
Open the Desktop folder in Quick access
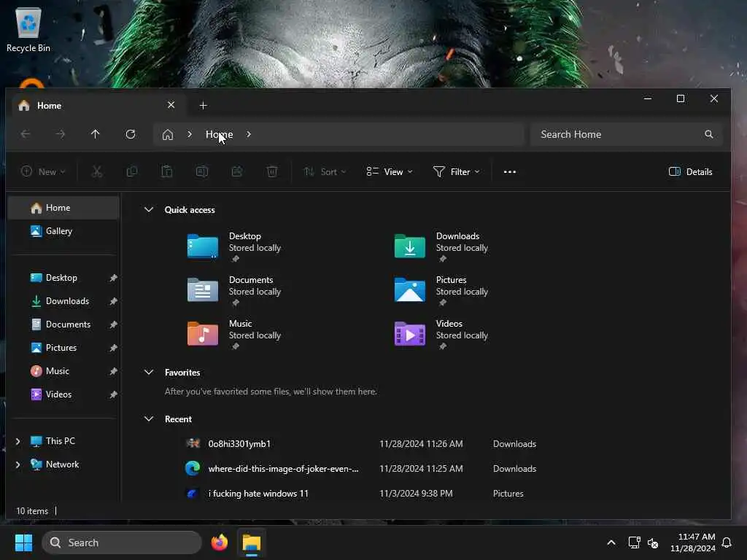234,246
